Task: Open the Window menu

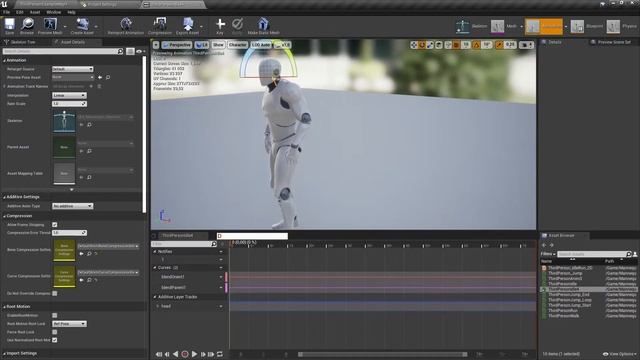Action: point(53,12)
